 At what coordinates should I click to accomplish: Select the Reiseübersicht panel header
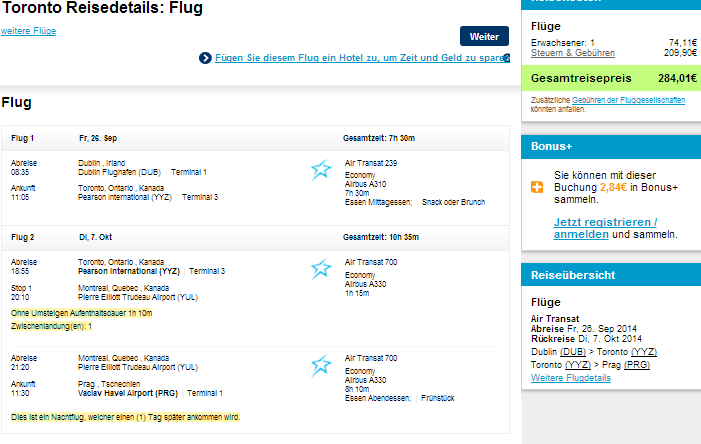pos(611,275)
